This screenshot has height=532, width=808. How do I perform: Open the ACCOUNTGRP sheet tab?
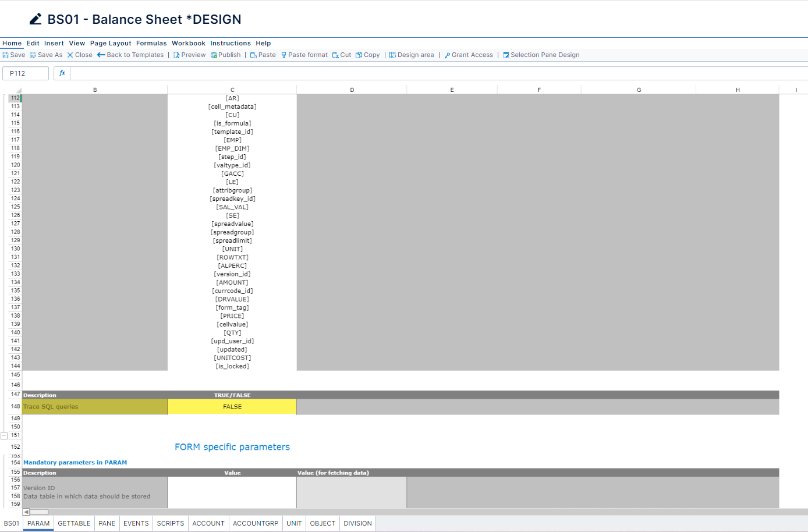point(255,523)
